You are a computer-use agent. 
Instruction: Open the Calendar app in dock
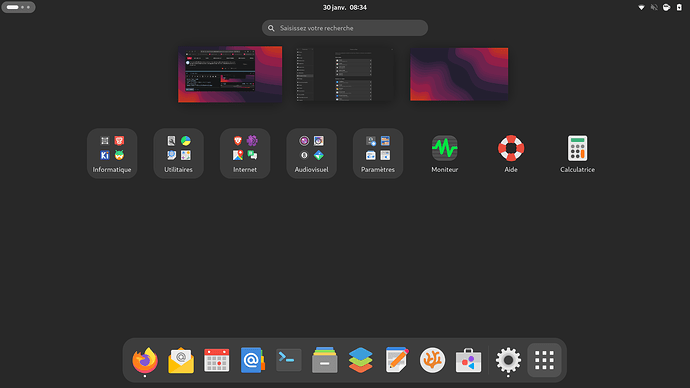click(217, 360)
